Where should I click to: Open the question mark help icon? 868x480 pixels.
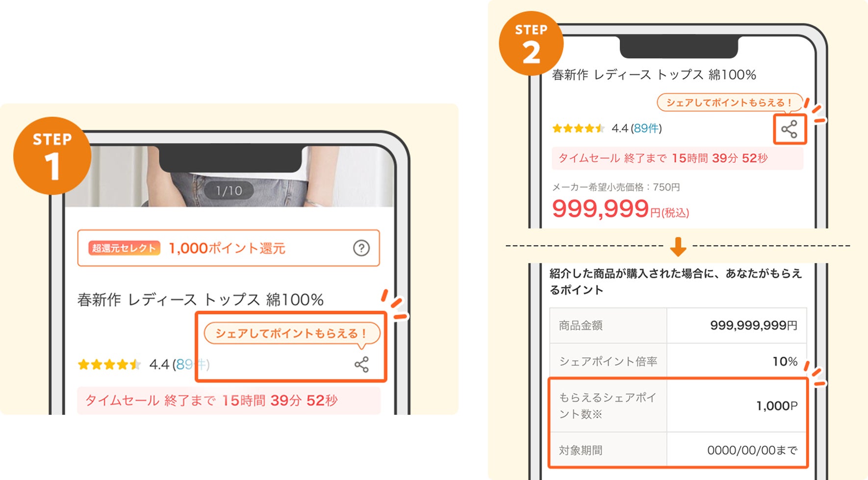coord(361,248)
